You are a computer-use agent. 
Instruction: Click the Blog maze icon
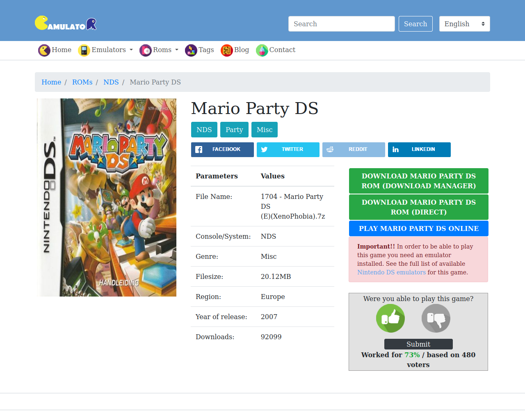pos(227,50)
